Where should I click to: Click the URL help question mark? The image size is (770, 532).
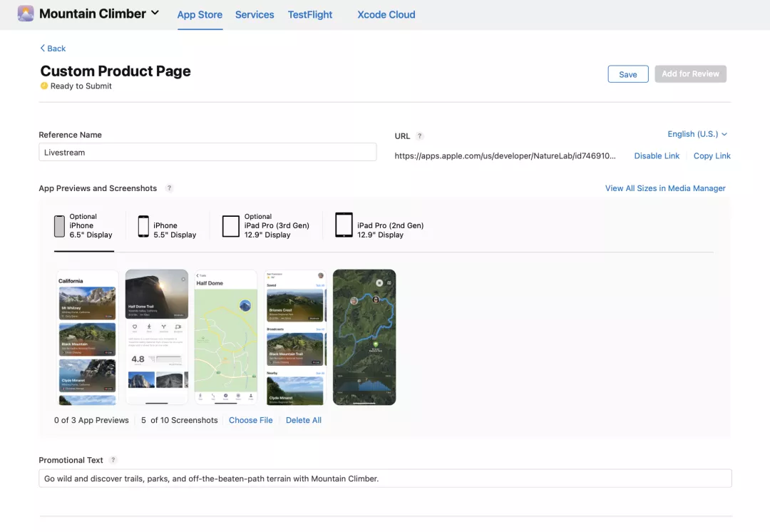pyautogui.click(x=419, y=136)
